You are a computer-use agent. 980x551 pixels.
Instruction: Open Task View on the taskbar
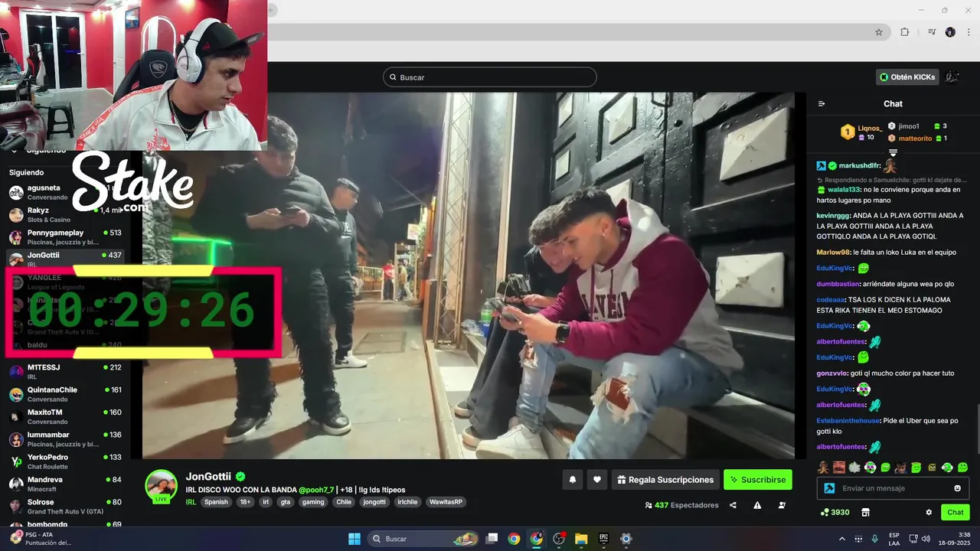492,539
